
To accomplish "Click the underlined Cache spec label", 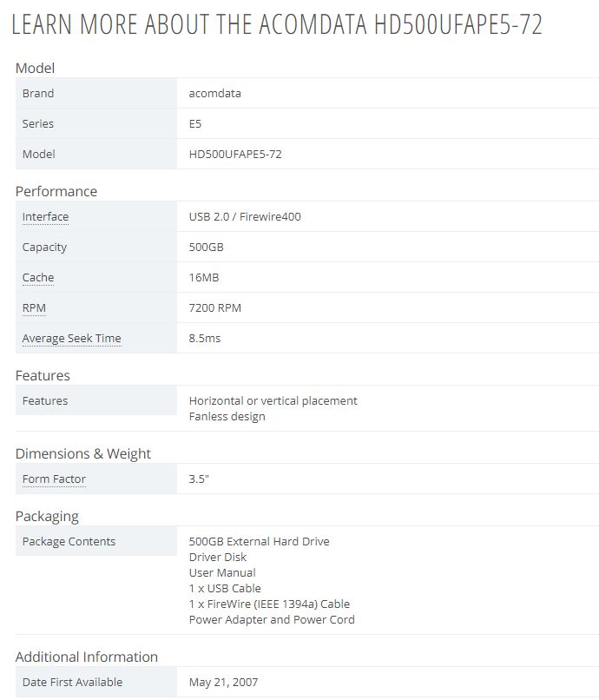I will tap(38, 278).
